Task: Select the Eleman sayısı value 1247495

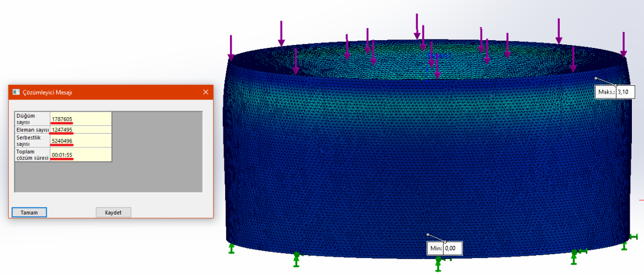Action: (62, 130)
